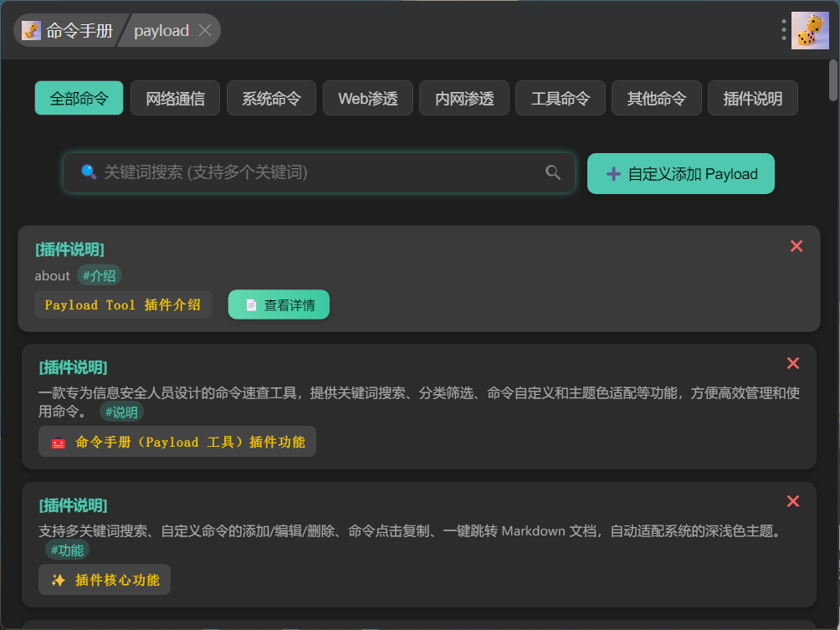Viewport: 840px width, 630px height.
Task: Click the #功能 tag
Action: 67,551
